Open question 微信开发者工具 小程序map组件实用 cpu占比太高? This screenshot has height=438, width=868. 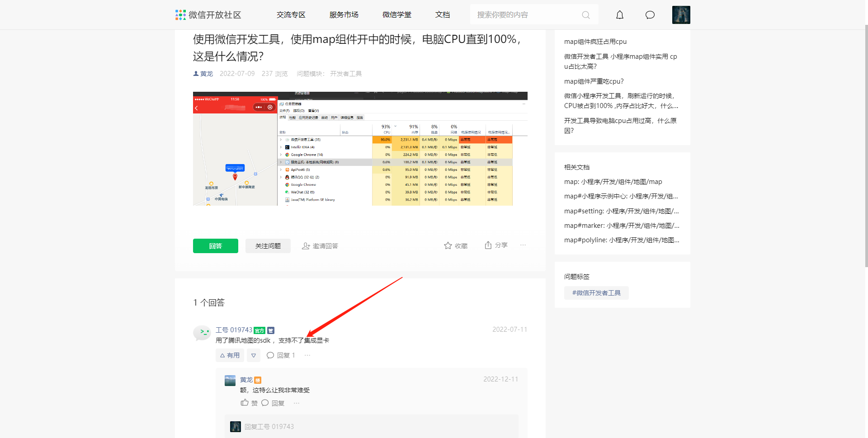point(621,61)
